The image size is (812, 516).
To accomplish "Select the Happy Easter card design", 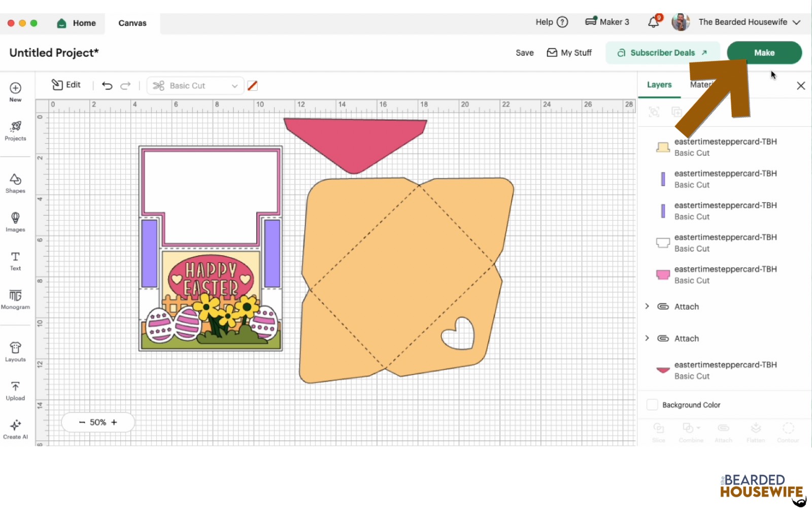I will click(211, 249).
